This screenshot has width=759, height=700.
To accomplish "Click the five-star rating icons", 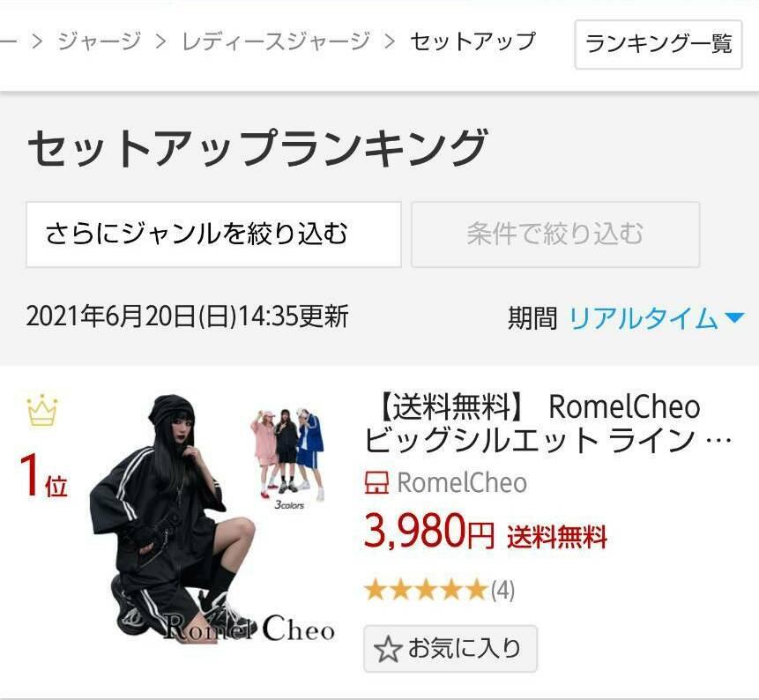I will 426,590.
